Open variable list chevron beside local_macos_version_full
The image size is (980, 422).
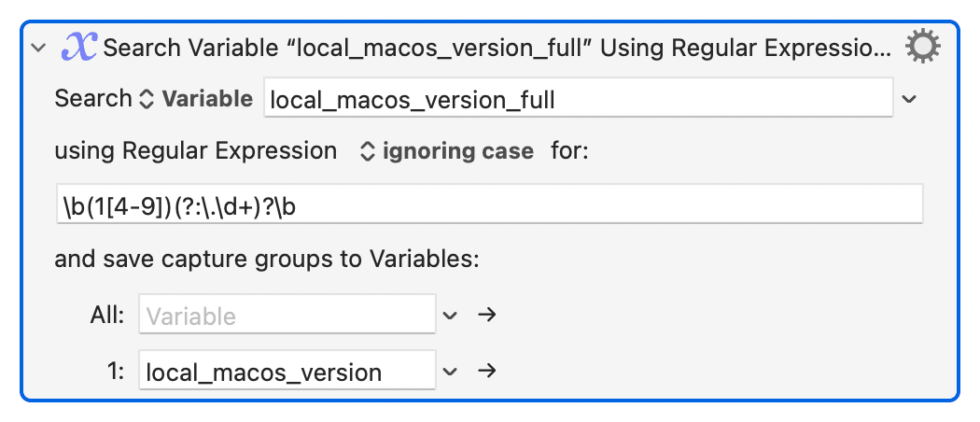coord(909,99)
